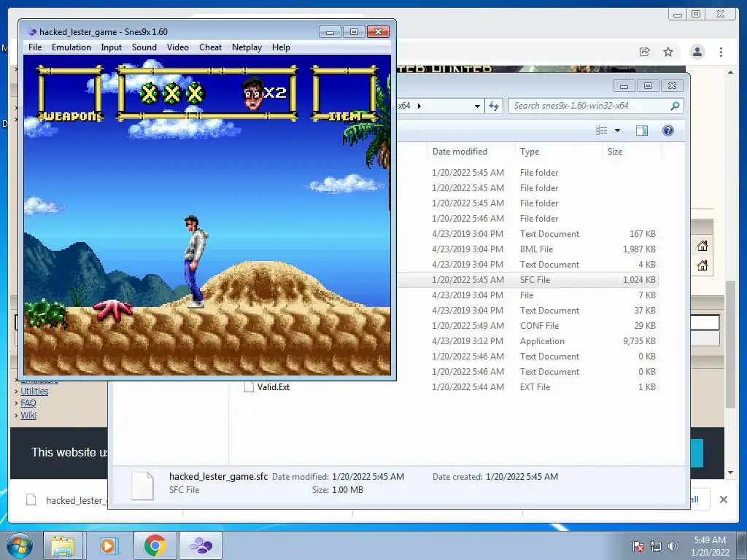Image resolution: width=747 pixels, height=560 pixels.
Task: Open the Sound menu in Snes9x
Action: click(x=144, y=47)
